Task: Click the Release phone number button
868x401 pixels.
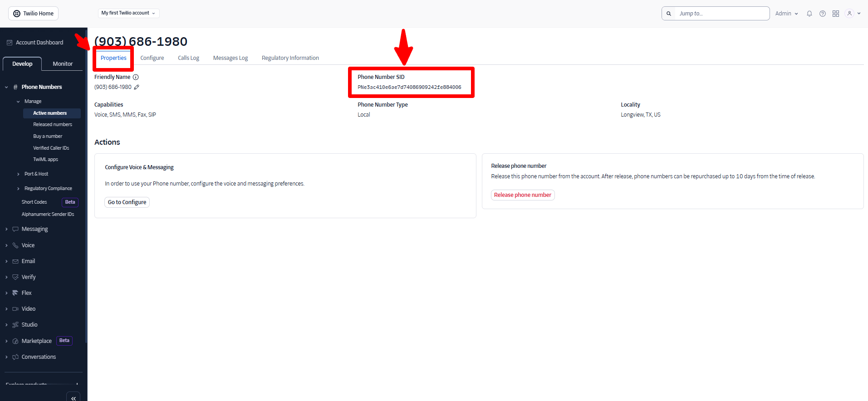Action: click(523, 195)
